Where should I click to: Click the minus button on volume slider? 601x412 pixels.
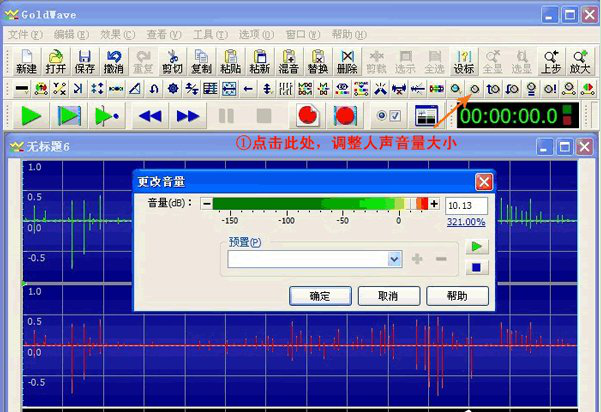pyautogui.click(x=206, y=204)
